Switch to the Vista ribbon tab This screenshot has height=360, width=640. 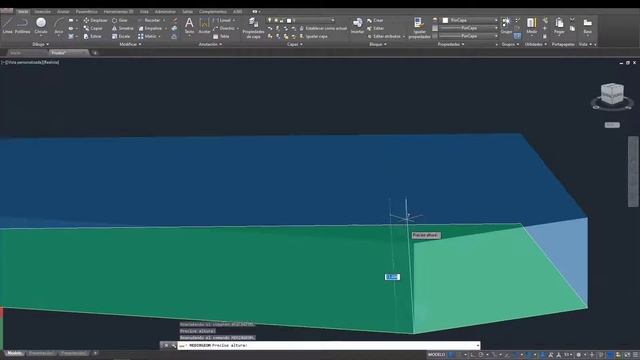[x=144, y=11]
